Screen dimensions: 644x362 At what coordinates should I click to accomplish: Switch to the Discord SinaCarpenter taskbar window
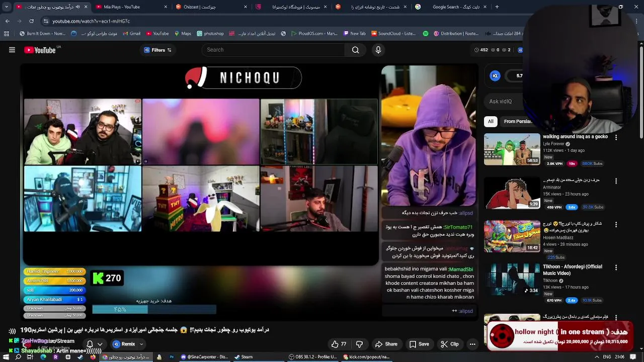click(204, 357)
